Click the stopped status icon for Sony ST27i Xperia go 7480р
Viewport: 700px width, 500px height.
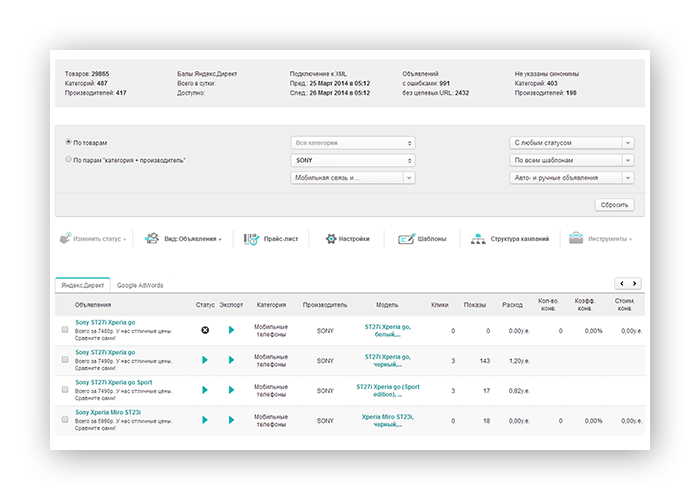pos(205,330)
